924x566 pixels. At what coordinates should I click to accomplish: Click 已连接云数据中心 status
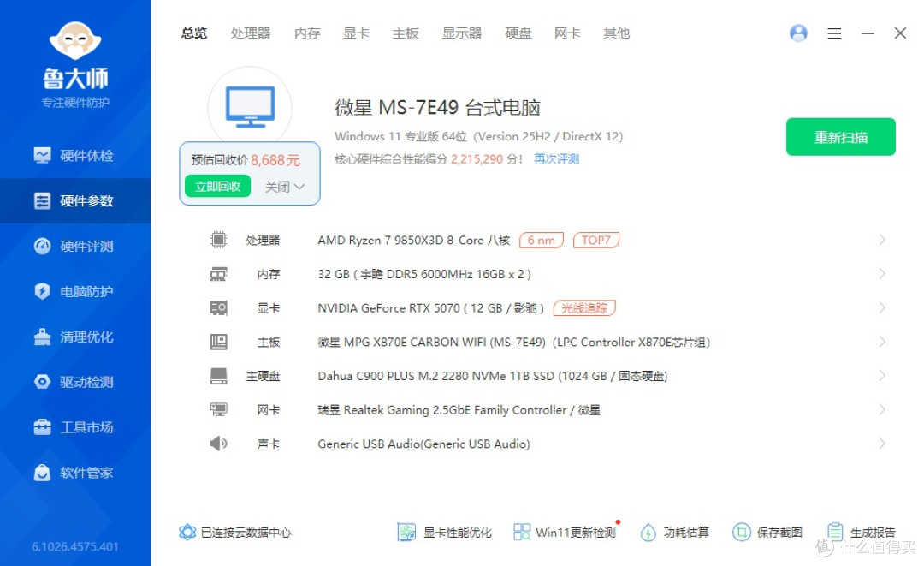[x=235, y=533]
